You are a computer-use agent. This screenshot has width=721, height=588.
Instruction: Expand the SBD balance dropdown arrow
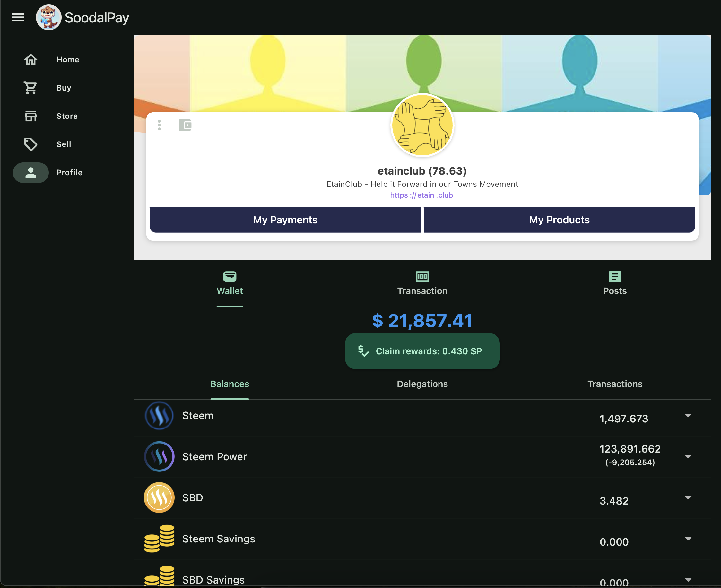688,497
